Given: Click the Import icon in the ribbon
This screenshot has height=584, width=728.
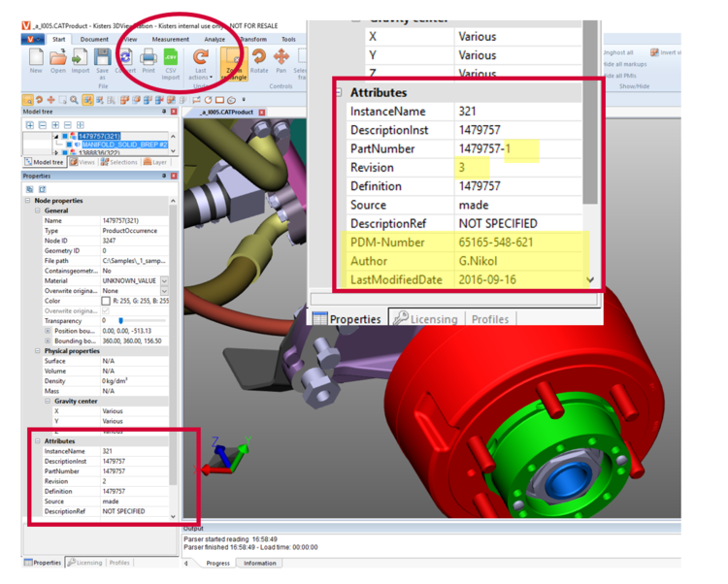Looking at the screenshot, I should pyautogui.click(x=81, y=58).
